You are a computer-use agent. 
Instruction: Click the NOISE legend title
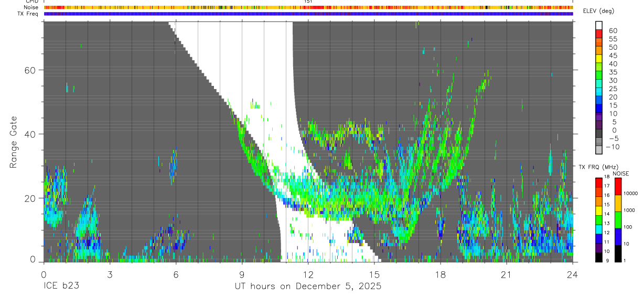tap(621, 173)
